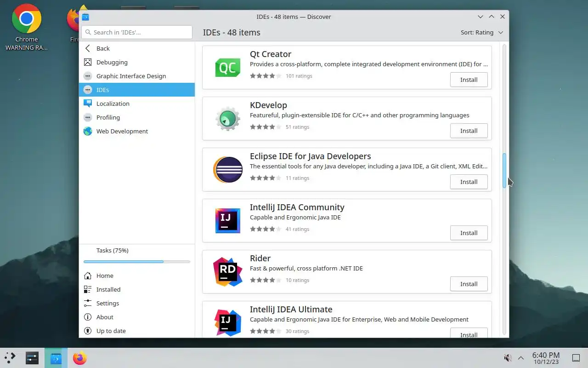Image resolution: width=588 pixels, height=368 pixels.
Task: Install Rider
Action: (x=469, y=284)
